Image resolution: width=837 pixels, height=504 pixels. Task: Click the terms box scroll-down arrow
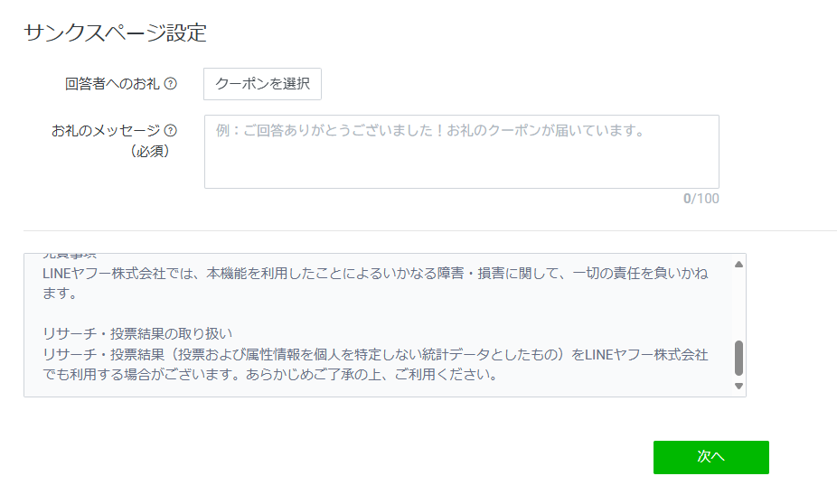738,387
